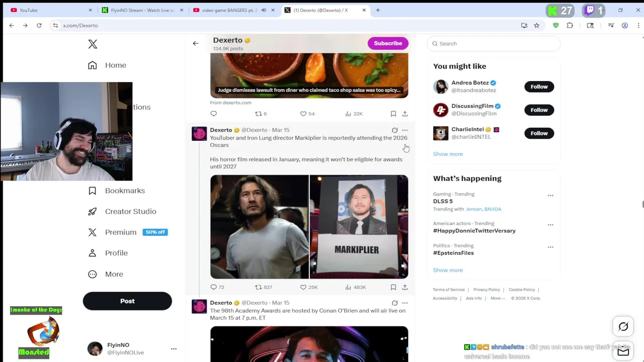644x362 pixels.
Task: Subscribe to Dexerto
Action: click(x=388, y=43)
